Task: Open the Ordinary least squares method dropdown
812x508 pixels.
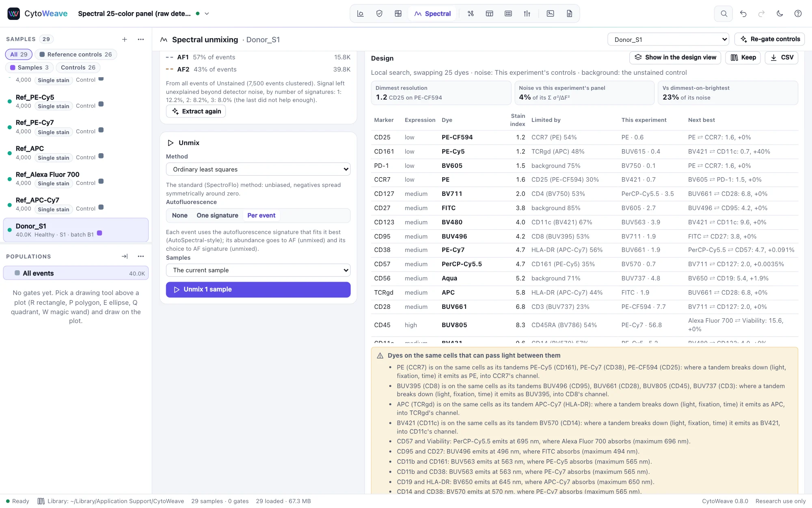Action: (x=258, y=169)
